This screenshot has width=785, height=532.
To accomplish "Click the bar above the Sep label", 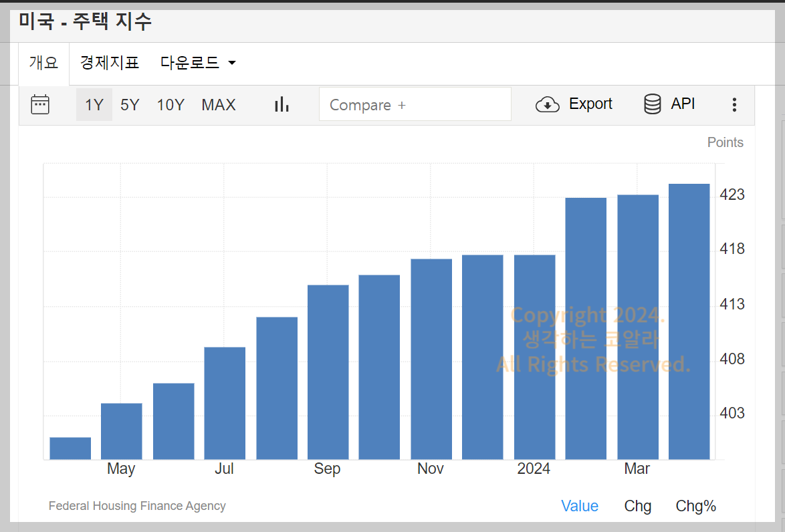I will (x=328, y=372).
